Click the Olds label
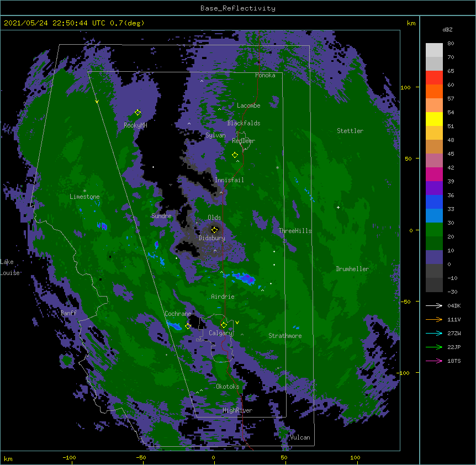476x465 pixels. pos(214,218)
